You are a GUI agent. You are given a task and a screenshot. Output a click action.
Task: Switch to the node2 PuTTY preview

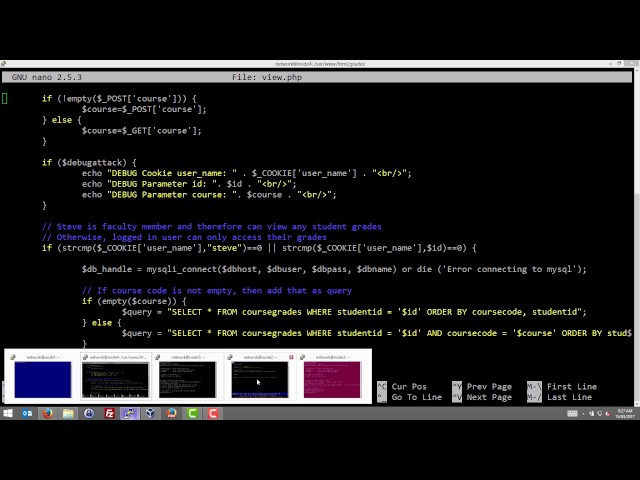[x=260, y=376]
